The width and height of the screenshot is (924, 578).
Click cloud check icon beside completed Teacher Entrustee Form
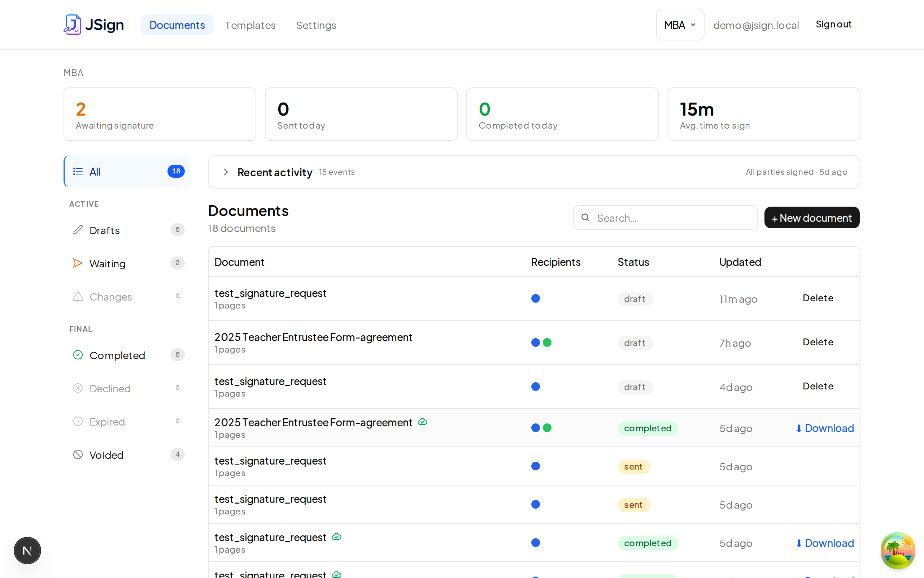pos(422,422)
